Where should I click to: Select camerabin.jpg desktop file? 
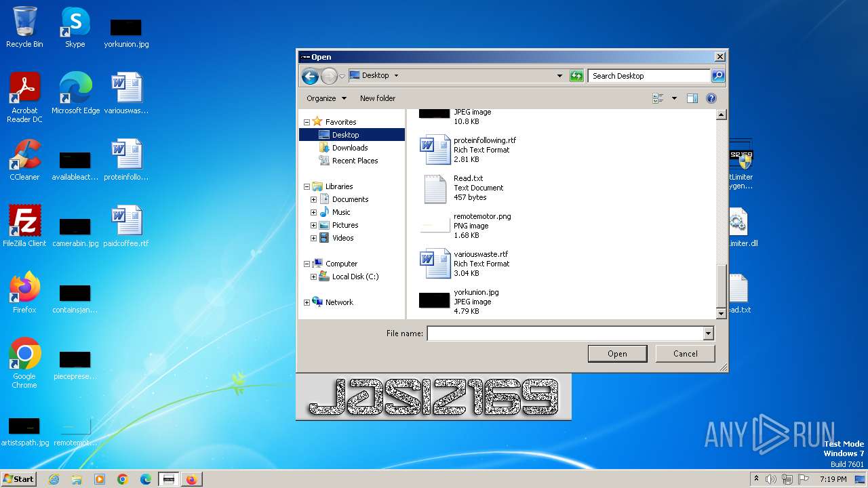(x=75, y=231)
